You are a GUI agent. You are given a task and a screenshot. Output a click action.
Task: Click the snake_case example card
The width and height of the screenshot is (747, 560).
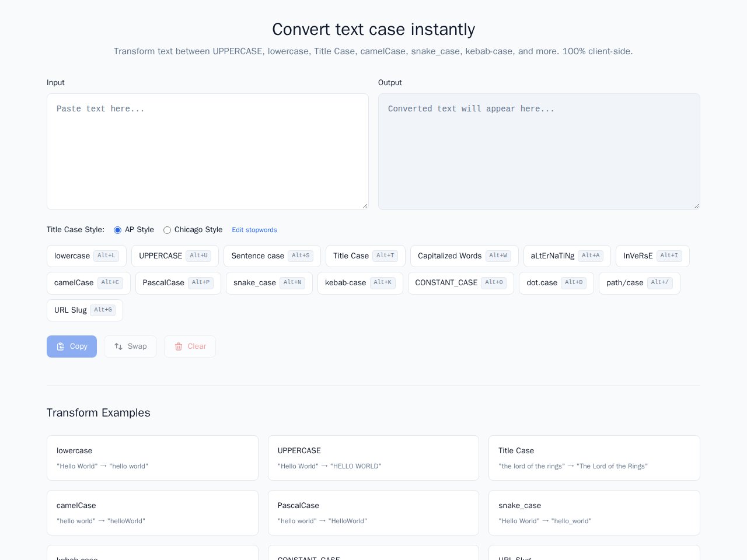tap(594, 513)
